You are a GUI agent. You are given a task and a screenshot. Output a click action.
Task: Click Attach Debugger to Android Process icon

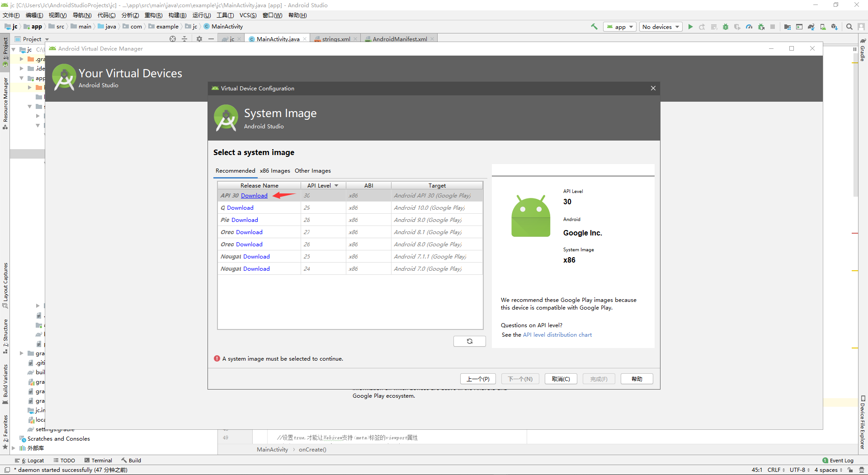tap(761, 27)
